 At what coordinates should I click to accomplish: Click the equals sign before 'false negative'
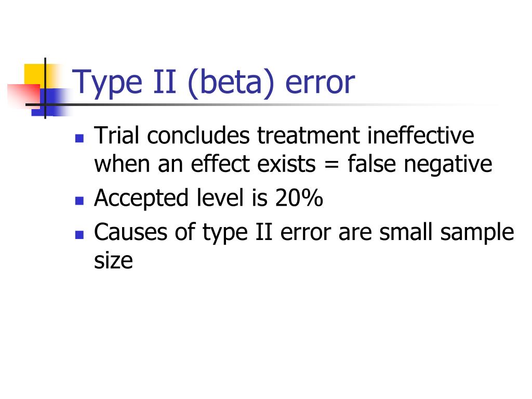(331, 165)
